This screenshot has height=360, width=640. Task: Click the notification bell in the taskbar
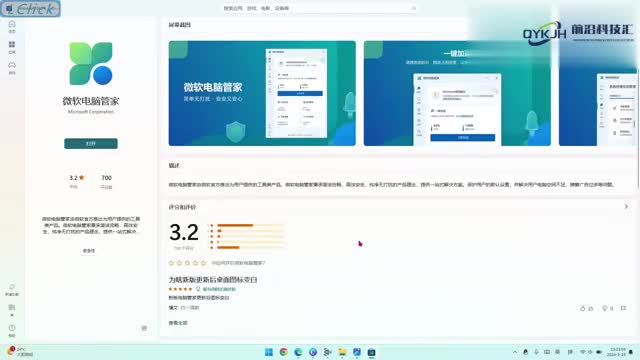pyautogui.click(x=631, y=352)
